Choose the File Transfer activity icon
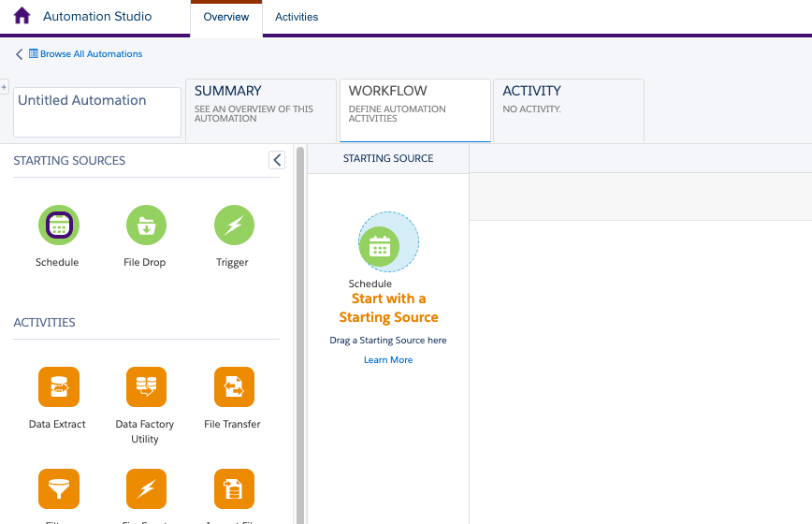The height and width of the screenshot is (524, 812). 234,386
